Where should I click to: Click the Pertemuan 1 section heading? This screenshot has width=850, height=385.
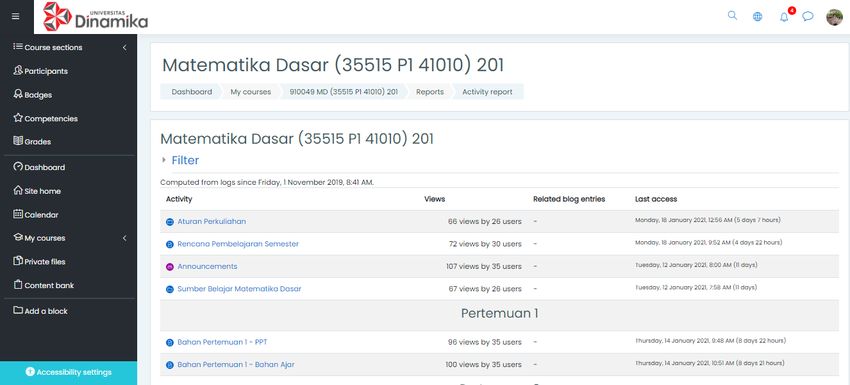coord(499,313)
